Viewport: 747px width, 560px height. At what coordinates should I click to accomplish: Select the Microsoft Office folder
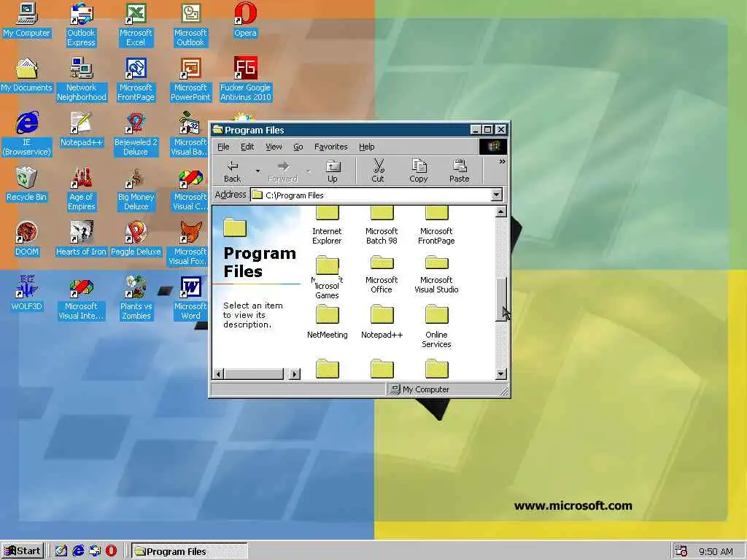coord(382,275)
